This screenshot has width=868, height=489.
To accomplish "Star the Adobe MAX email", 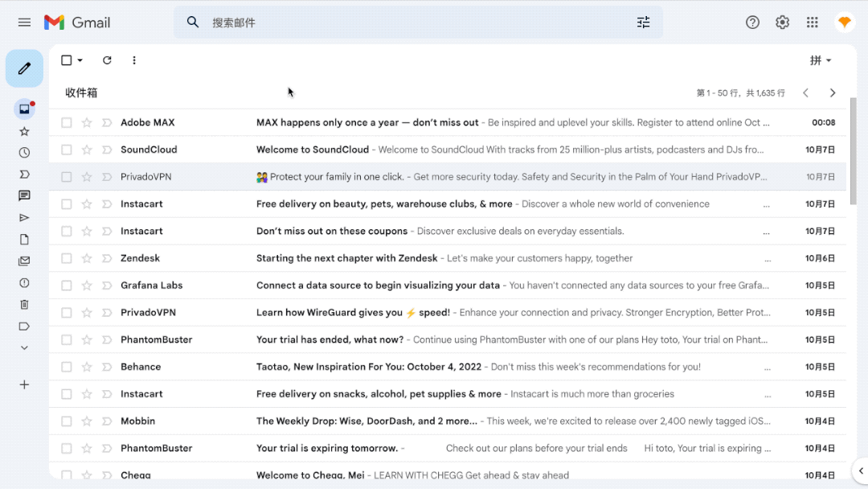I will [x=86, y=122].
